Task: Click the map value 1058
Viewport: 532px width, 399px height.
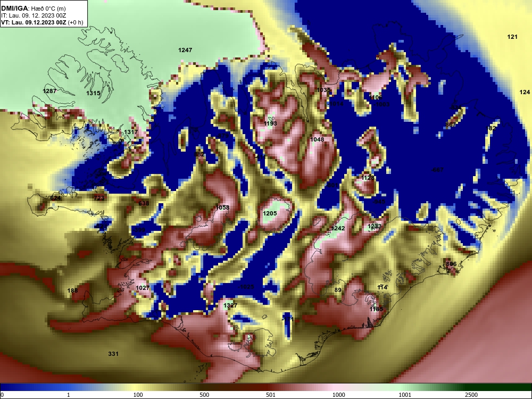Action: (x=222, y=207)
